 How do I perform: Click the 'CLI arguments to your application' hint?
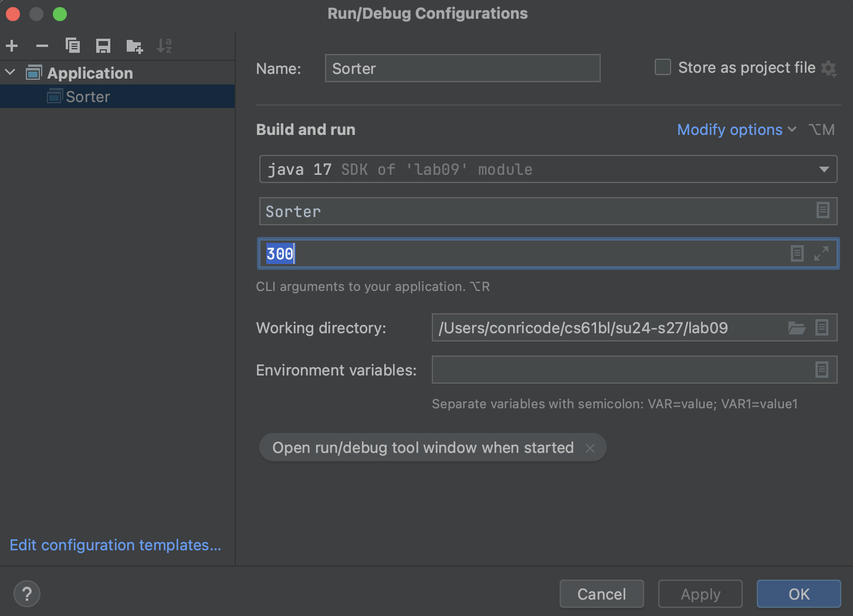pos(373,287)
